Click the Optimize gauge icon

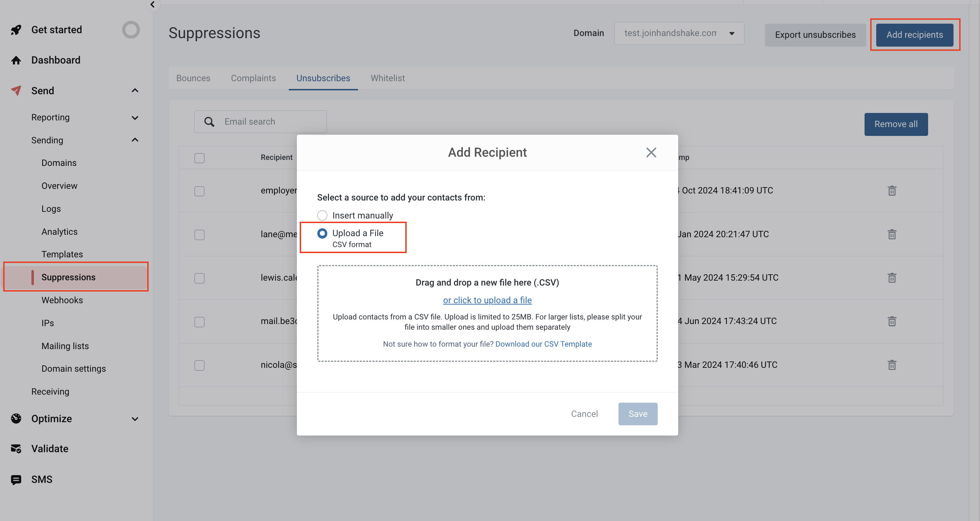pyautogui.click(x=16, y=418)
